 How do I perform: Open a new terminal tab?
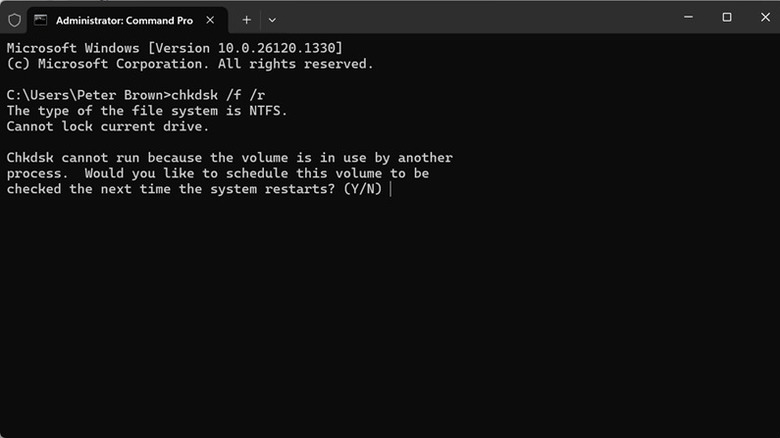246,20
